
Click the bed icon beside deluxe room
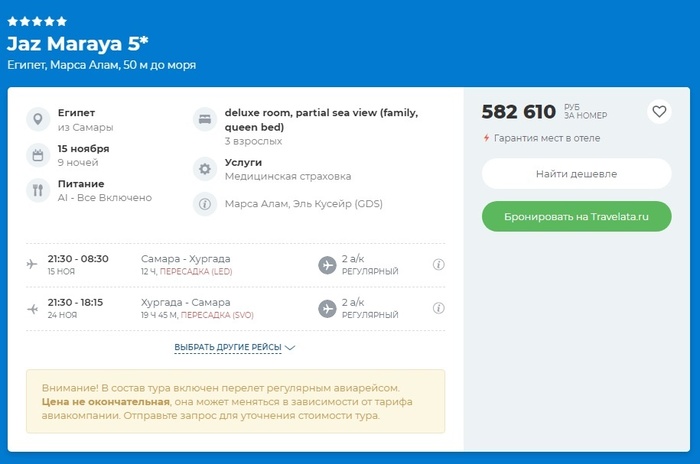pyautogui.click(x=204, y=120)
